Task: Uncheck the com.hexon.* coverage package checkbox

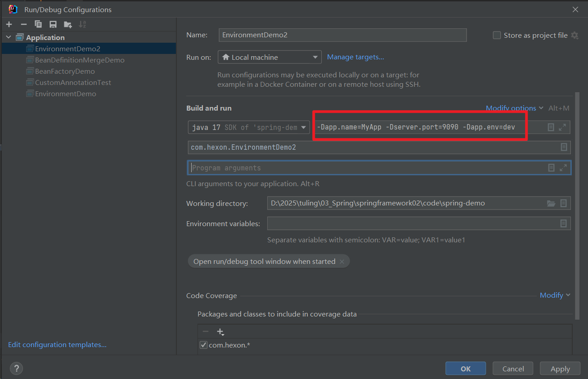Action: pos(203,345)
